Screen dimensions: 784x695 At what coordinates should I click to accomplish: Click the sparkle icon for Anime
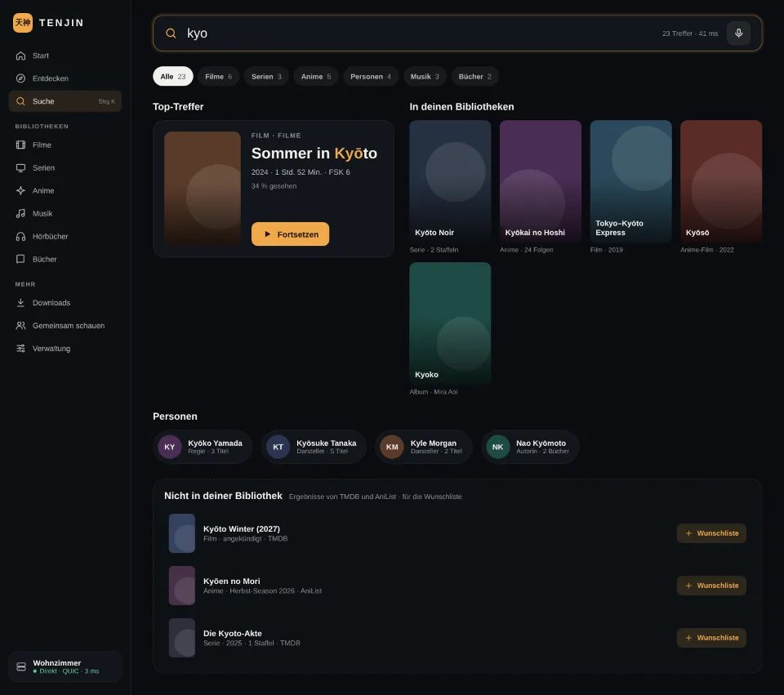20,190
